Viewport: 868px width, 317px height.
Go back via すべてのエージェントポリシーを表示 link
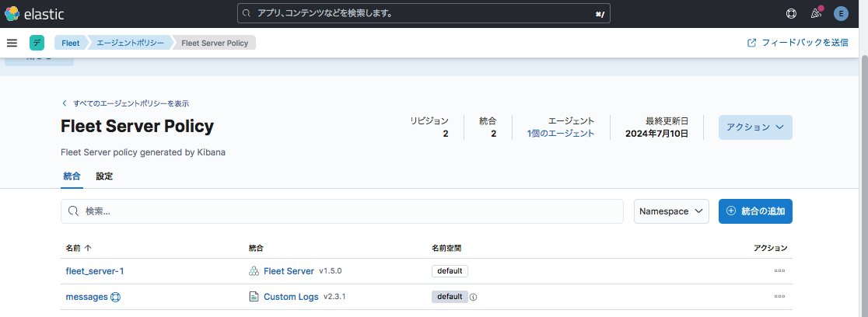[x=130, y=103]
